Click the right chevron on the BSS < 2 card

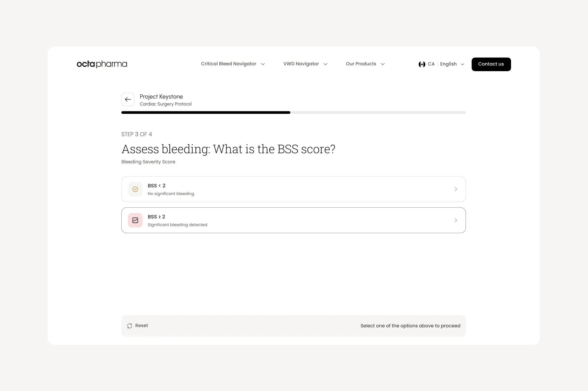click(x=456, y=189)
